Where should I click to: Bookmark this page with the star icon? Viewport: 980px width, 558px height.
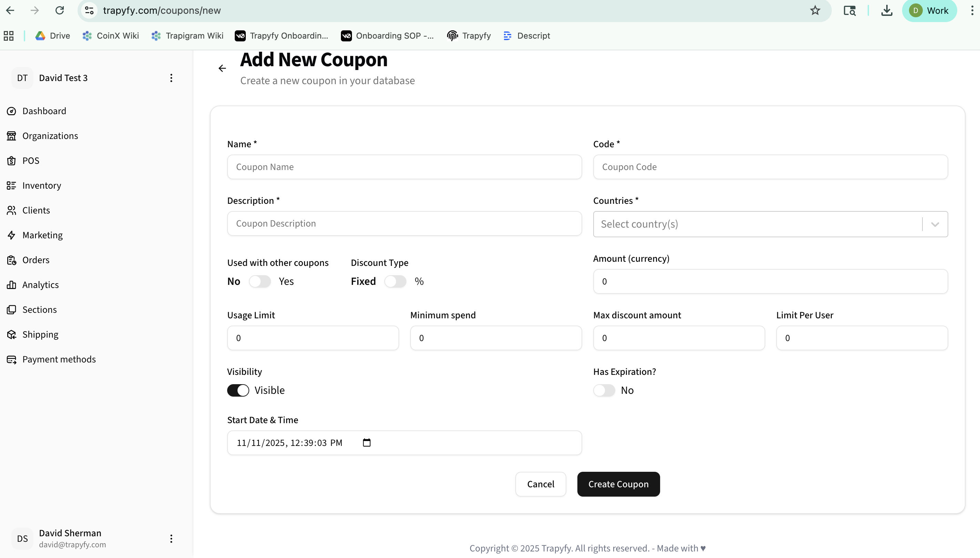click(x=815, y=10)
